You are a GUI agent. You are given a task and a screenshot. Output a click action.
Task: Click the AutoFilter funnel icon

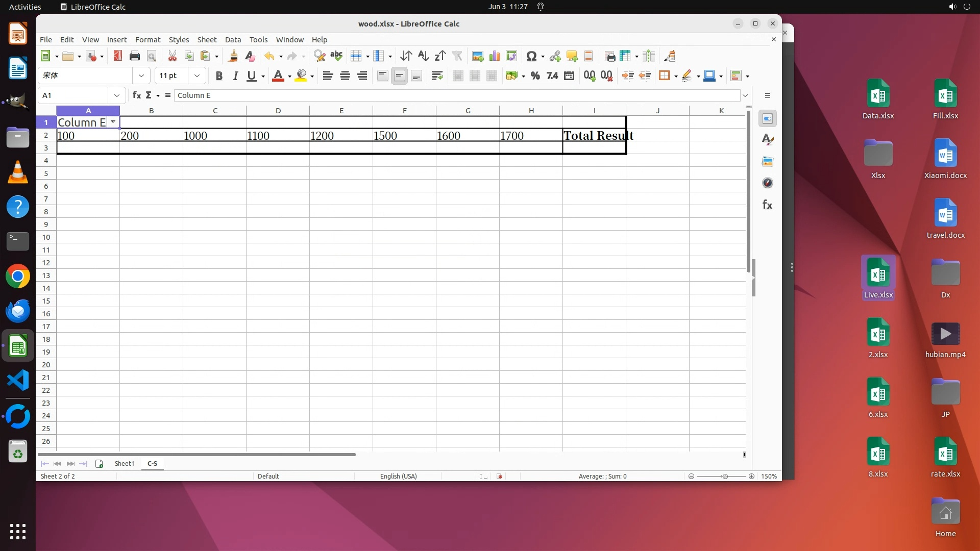pos(457,56)
